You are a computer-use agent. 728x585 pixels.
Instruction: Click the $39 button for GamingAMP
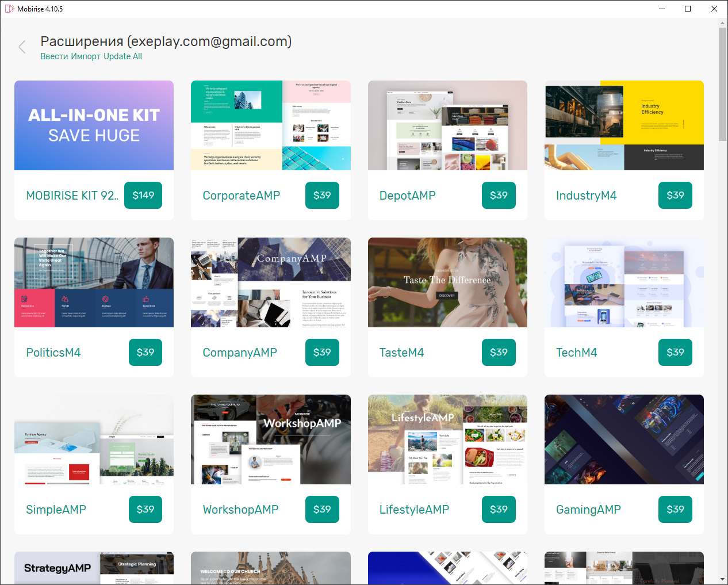(x=675, y=509)
